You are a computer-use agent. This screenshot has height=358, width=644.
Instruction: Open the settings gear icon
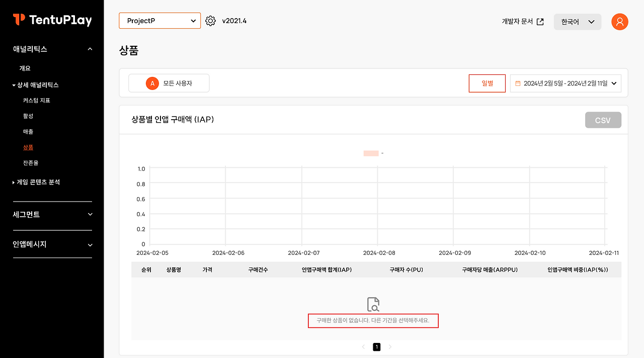pyautogui.click(x=210, y=21)
